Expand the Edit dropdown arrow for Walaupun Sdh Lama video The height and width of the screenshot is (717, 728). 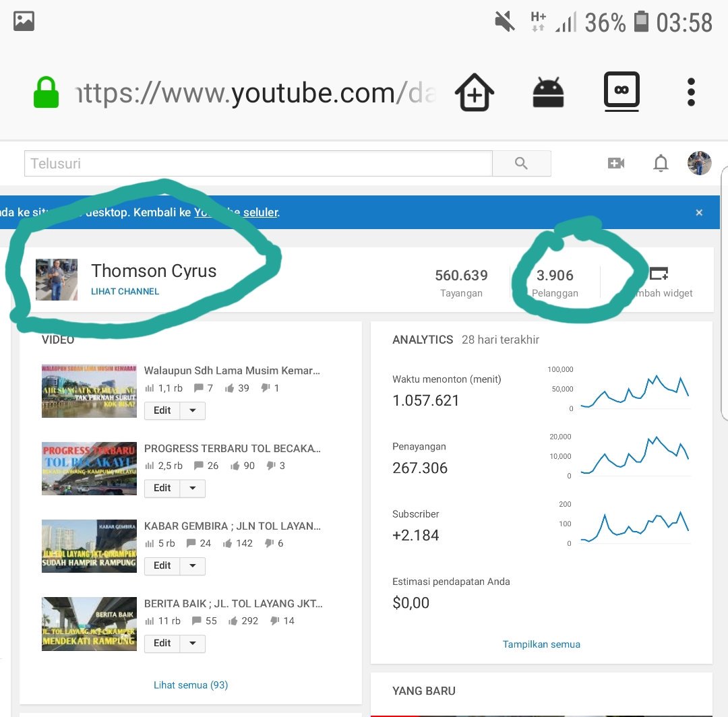[x=193, y=410]
